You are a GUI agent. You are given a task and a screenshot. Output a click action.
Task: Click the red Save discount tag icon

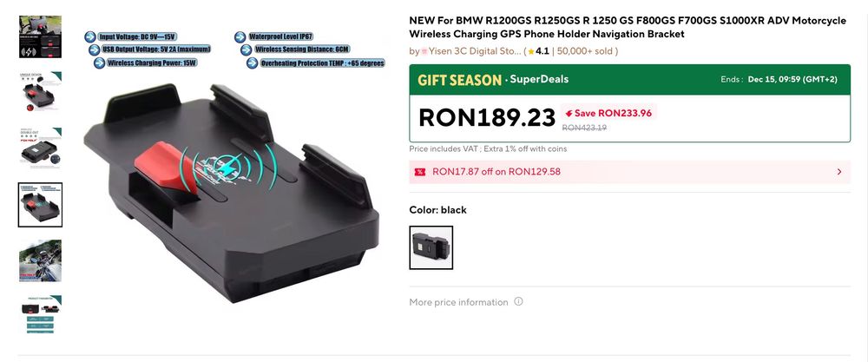click(x=568, y=113)
